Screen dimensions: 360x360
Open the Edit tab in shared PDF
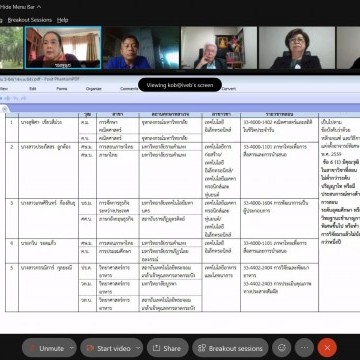33,89
